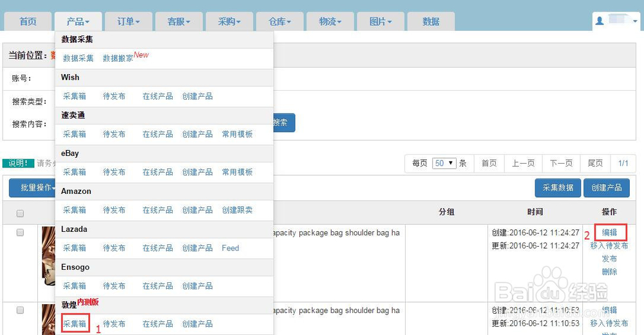Viewport: 644px width, 335px height.
Task: Click 编辑 for product created 11:10:53
Action: tap(609, 311)
